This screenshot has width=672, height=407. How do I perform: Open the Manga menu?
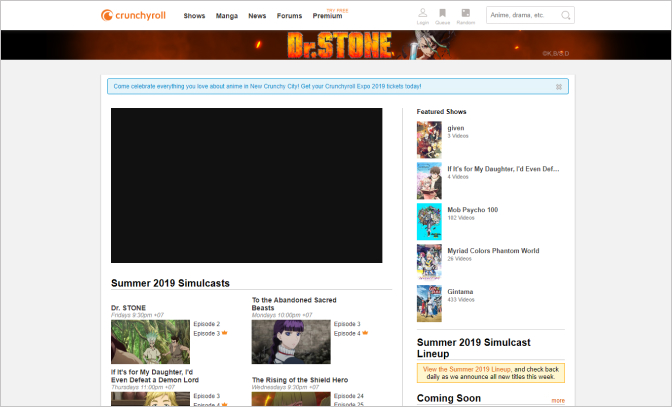[x=227, y=16]
